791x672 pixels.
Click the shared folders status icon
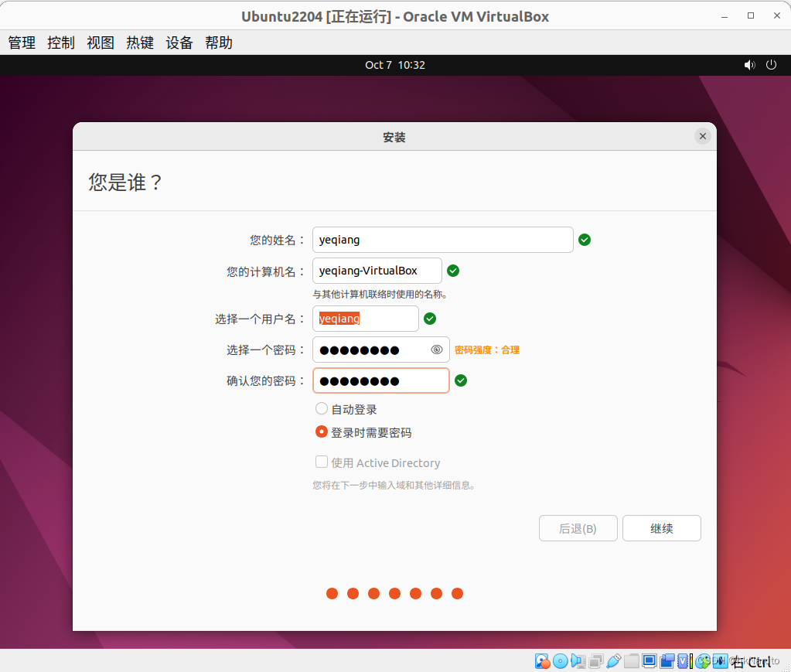631,661
